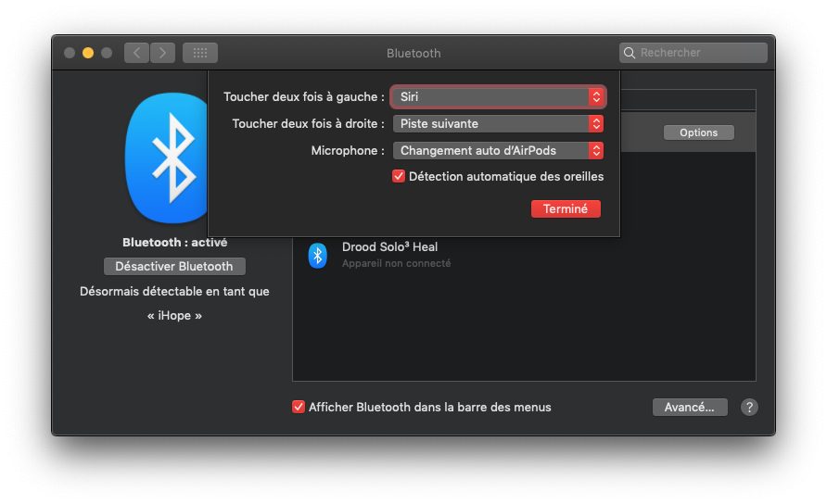Click the search magnifier icon
This screenshot has height=504, width=827.
coord(630,53)
